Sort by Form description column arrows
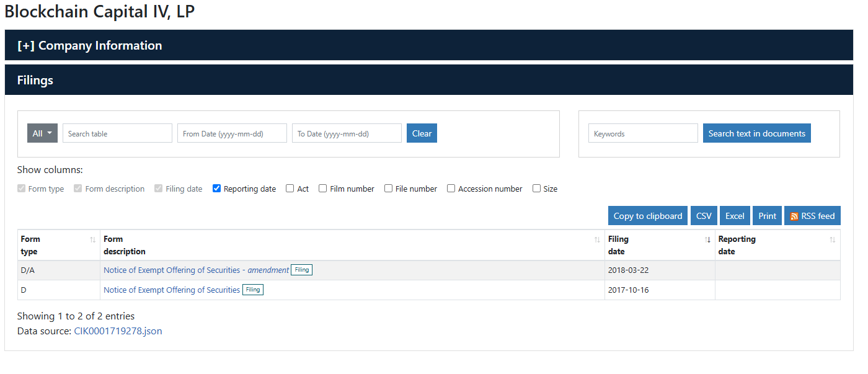This screenshot has width=868, height=374. 597,239
